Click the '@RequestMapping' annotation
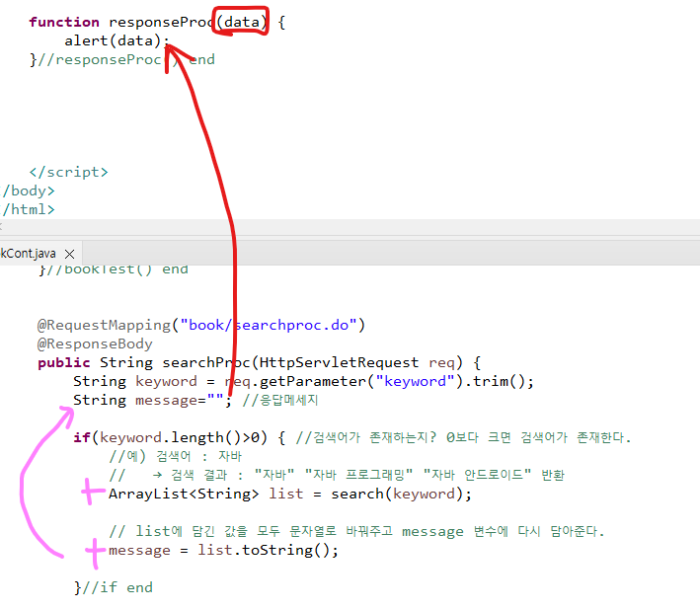 coord(104,325)
